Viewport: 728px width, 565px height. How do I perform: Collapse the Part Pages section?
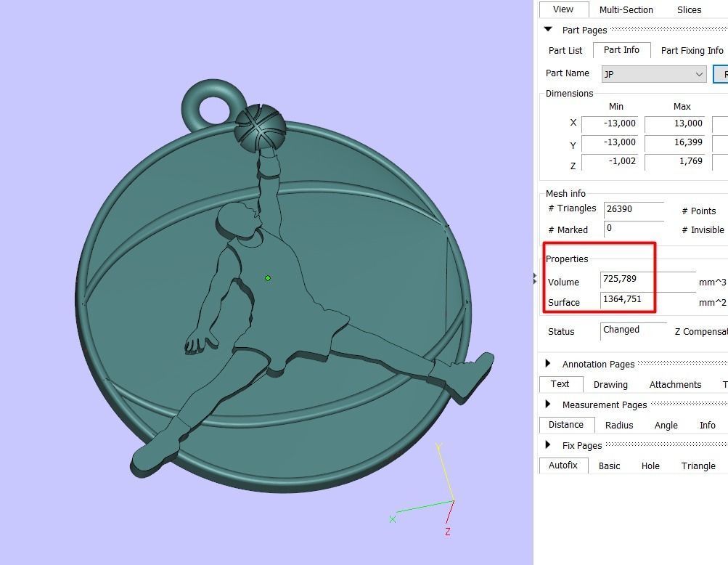click(548, 29)
